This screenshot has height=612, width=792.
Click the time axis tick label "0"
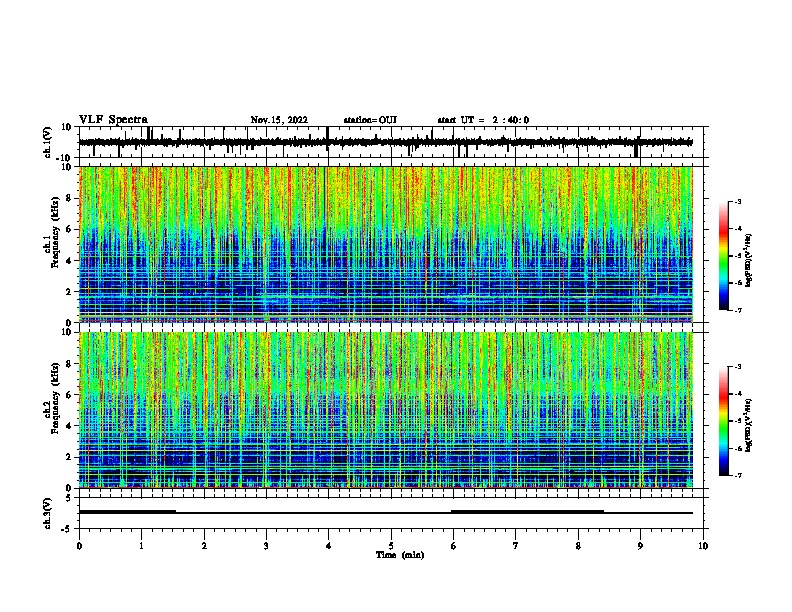[x=79, y=546]
